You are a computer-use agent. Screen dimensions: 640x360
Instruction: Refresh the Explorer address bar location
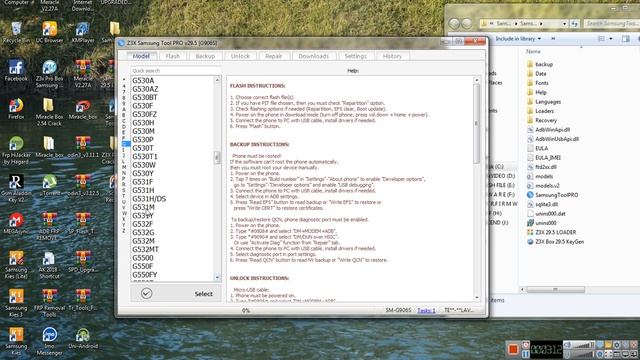pyautogui.click(x=575, y=24)
